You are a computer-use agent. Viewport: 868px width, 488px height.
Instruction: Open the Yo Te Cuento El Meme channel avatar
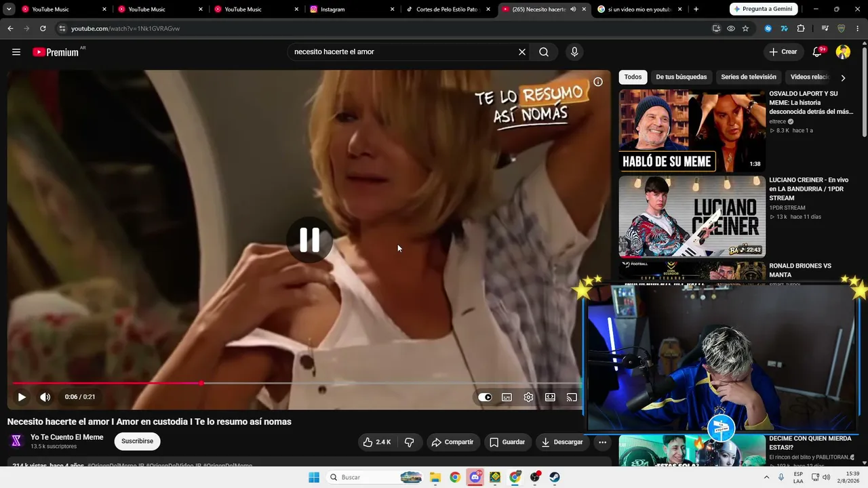(16, 441)
